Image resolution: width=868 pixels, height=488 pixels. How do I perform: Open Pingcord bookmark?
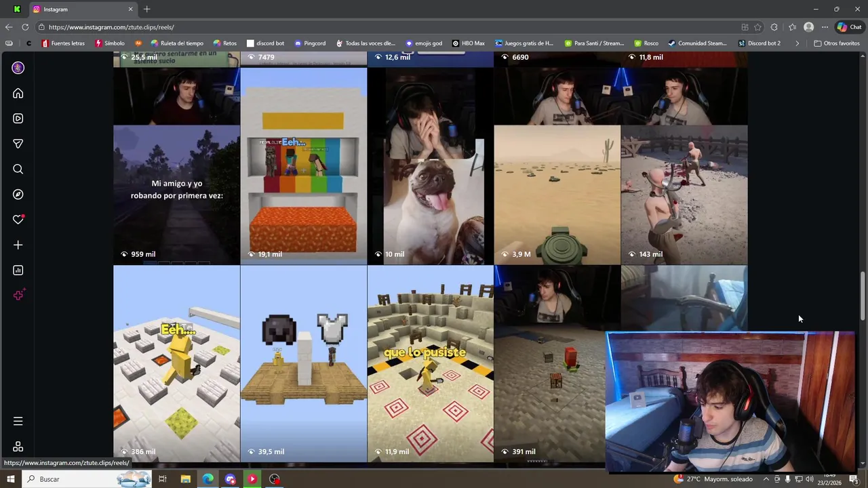[310, 43]
